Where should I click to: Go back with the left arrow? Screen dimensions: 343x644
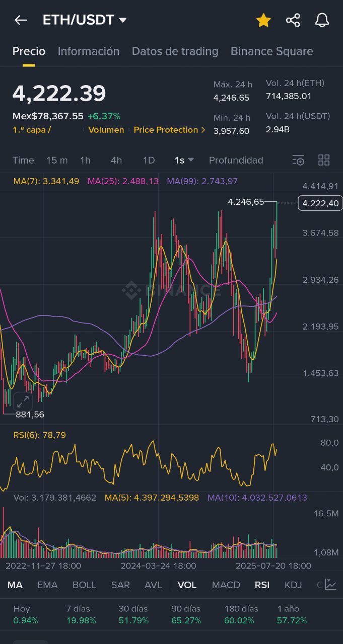coord(21,20)
